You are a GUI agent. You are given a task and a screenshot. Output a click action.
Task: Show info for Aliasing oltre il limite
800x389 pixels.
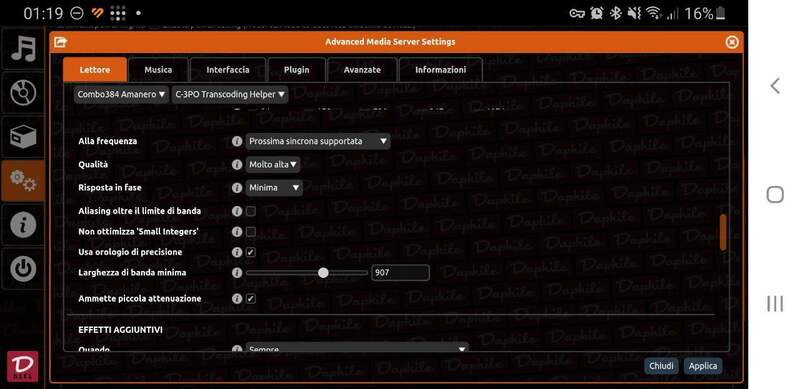click(237, 211)
